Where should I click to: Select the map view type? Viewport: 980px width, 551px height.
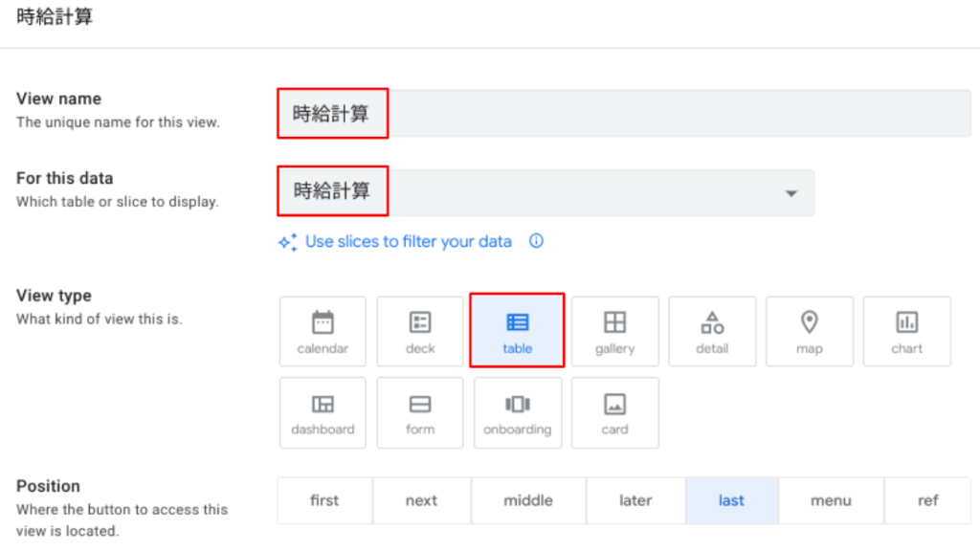[x=810, y=331]
